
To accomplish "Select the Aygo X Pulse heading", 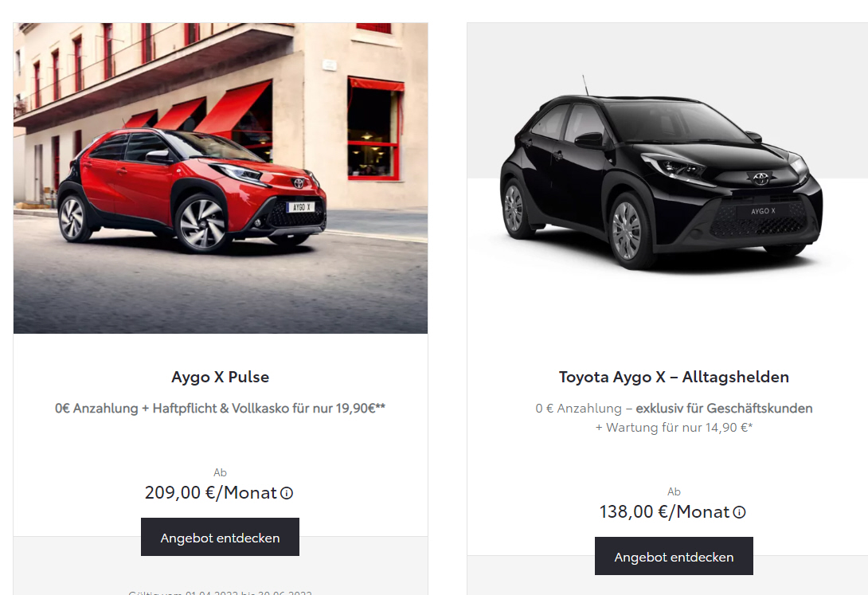I will (x=221, y=377).
